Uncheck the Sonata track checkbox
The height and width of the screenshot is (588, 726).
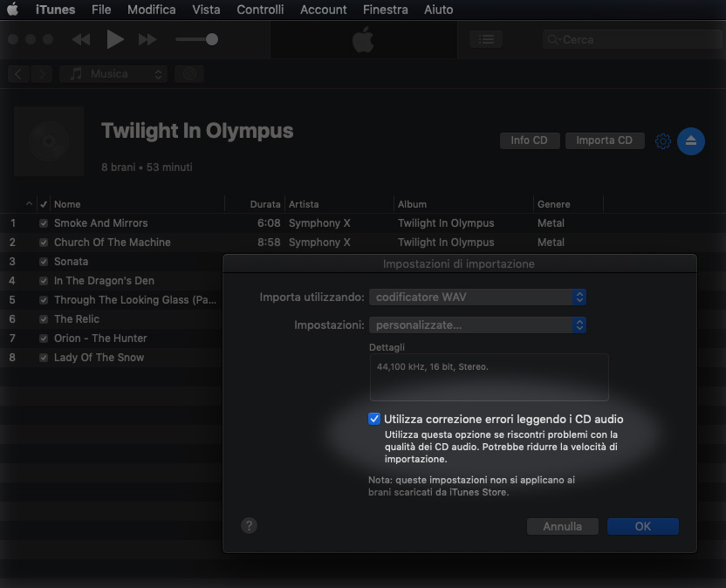44,262
